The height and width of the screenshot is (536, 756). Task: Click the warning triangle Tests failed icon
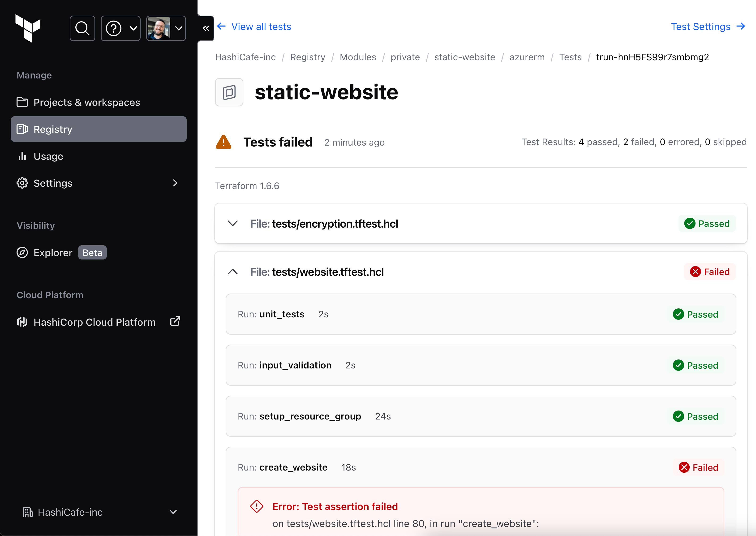point(223,142)
